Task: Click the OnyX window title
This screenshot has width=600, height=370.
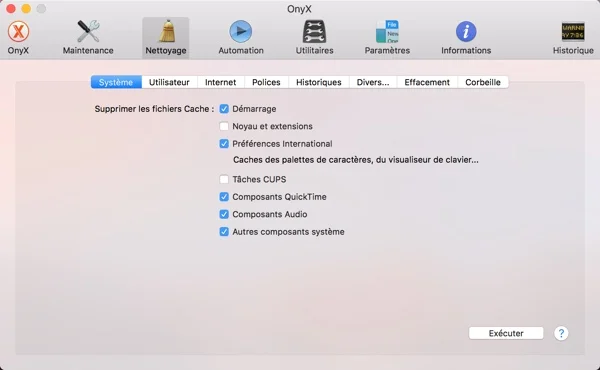Action: (299, 9)
